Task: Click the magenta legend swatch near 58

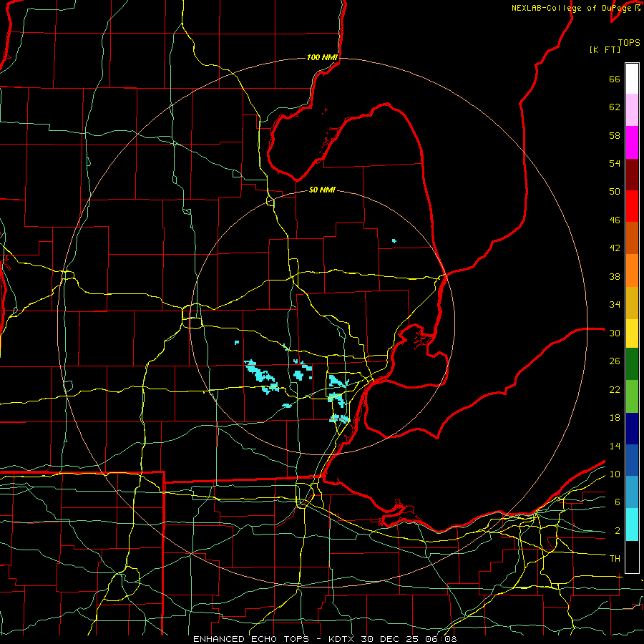Action: 632,142
